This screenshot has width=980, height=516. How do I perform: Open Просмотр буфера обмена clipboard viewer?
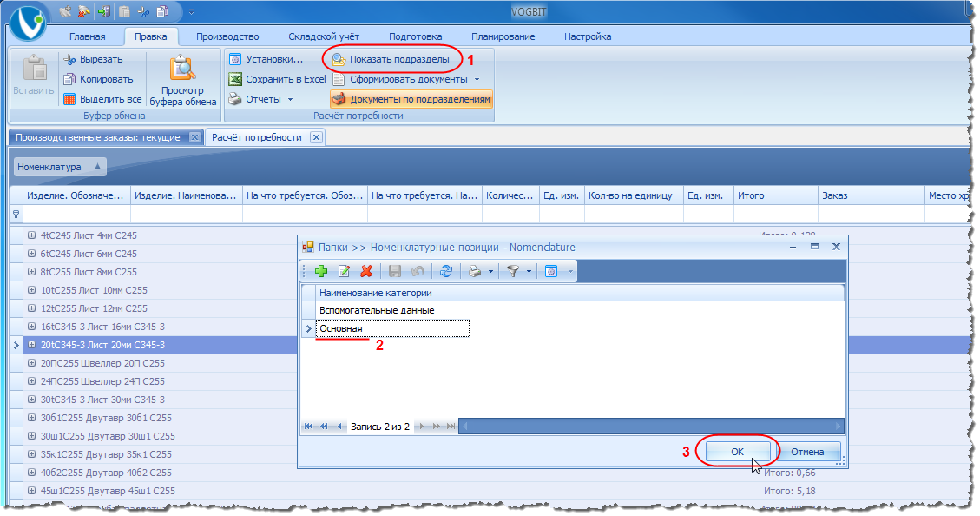[x=182, y=79]
